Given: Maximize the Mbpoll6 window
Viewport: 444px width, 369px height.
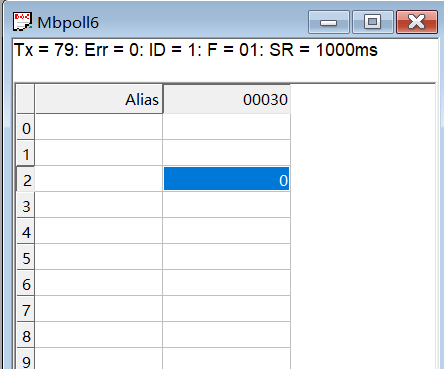Looking at the screenshot, I should (x=373, y=22).
